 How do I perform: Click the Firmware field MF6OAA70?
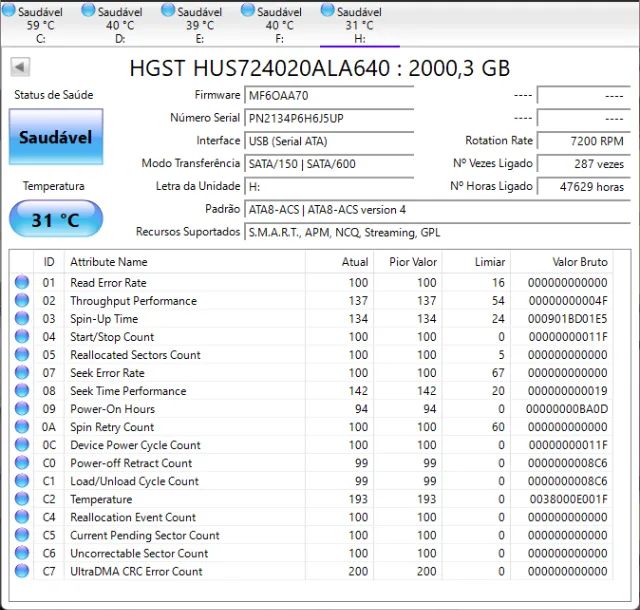pos(329,96)
